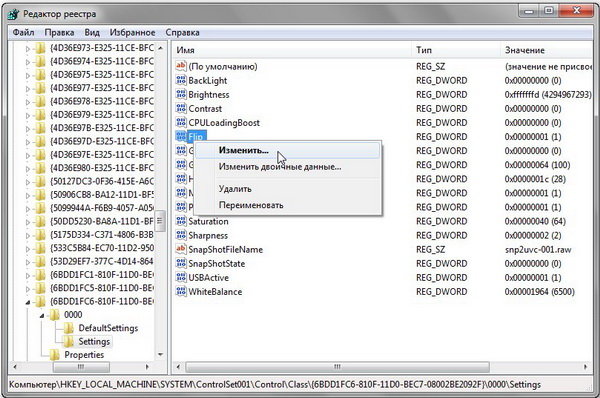600x398 pixels.
Task: Click folder icon of the 0000 key
Action: (54, 315)
